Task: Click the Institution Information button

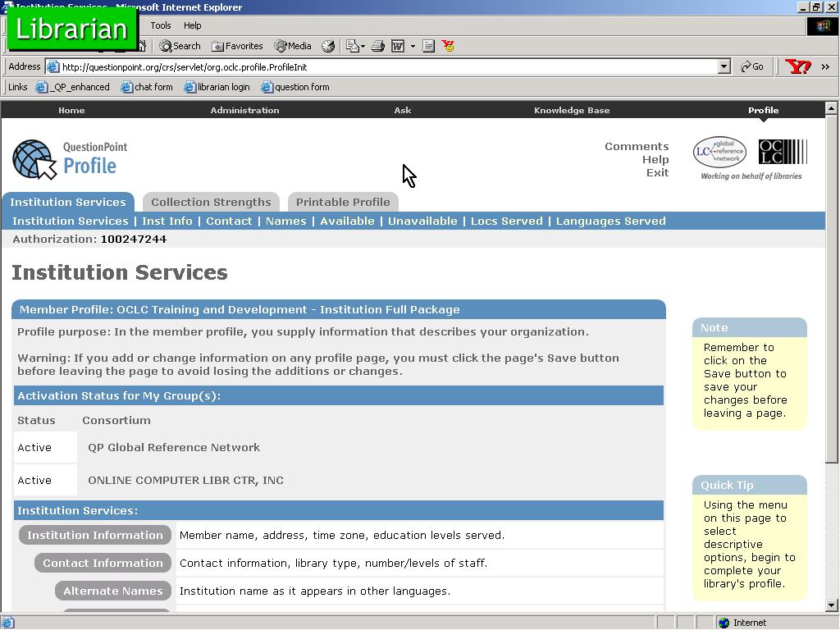Action: pyautogui.click(x=95, y=535)
